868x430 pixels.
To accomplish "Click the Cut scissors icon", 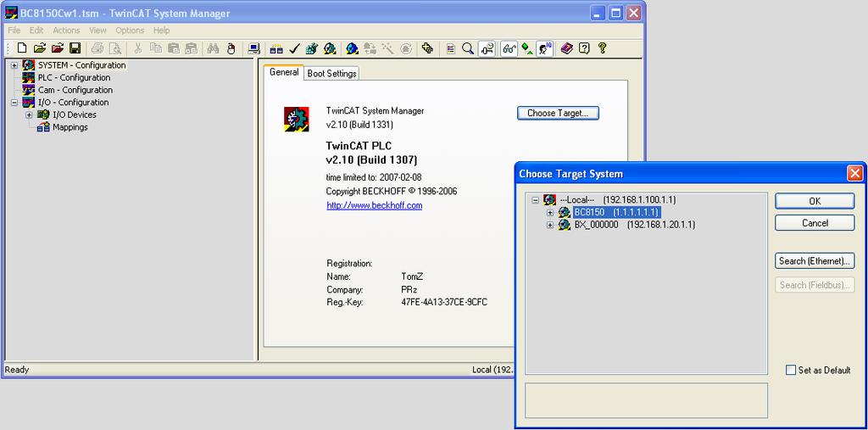I will coord(138,48).
